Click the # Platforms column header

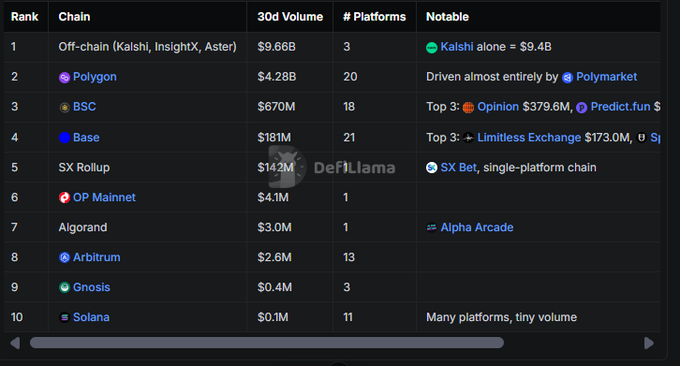pyautogui.click(x=374, y=17)
